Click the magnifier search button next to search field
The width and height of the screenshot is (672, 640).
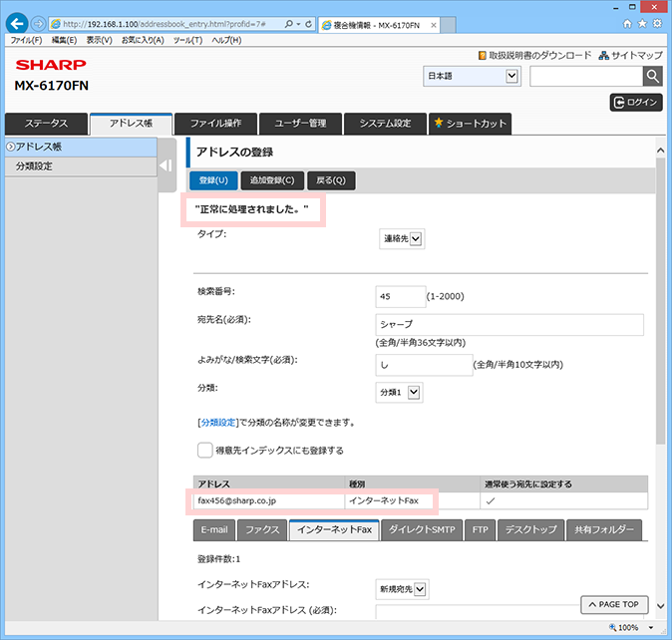point(652,77)
